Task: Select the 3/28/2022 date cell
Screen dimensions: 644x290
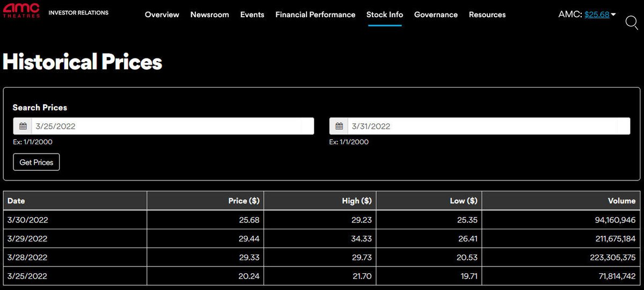Action: (75, 257)
